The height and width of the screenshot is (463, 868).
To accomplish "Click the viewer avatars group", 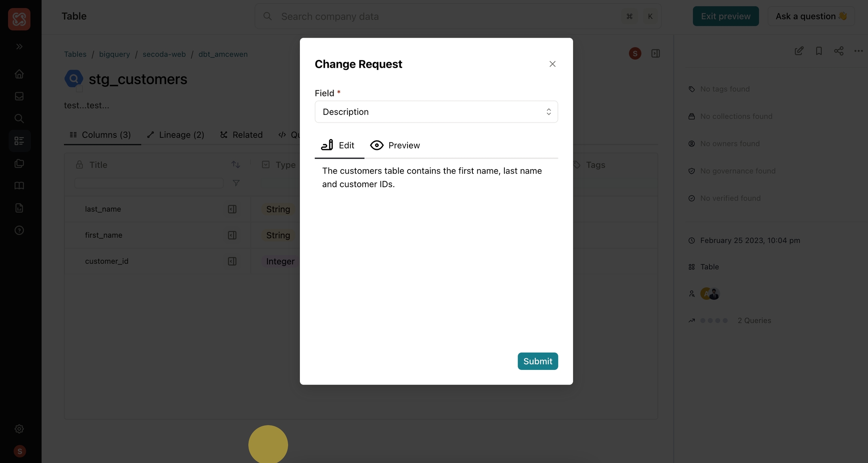I will click(x=710, y=293).
